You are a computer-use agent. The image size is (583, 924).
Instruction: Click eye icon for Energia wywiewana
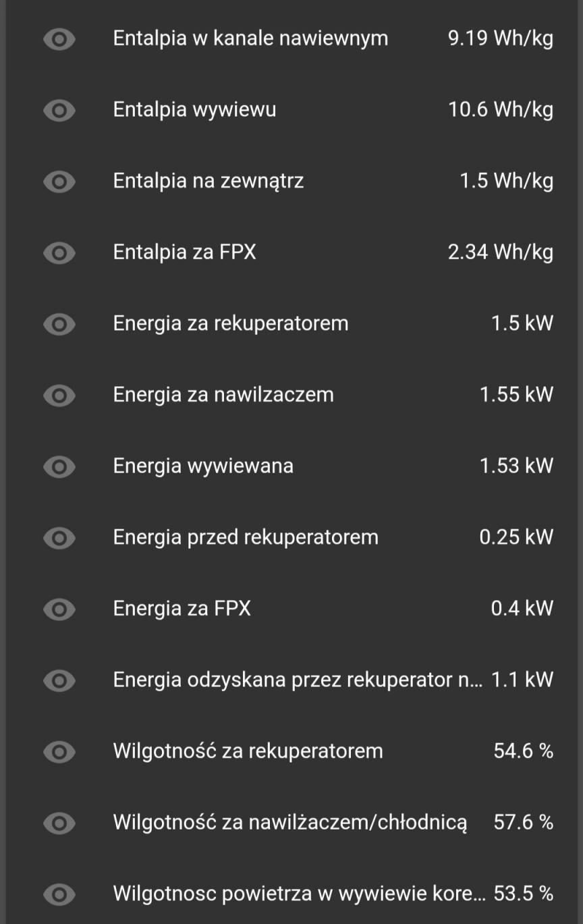pyautogui.click(x=59, y=466)
